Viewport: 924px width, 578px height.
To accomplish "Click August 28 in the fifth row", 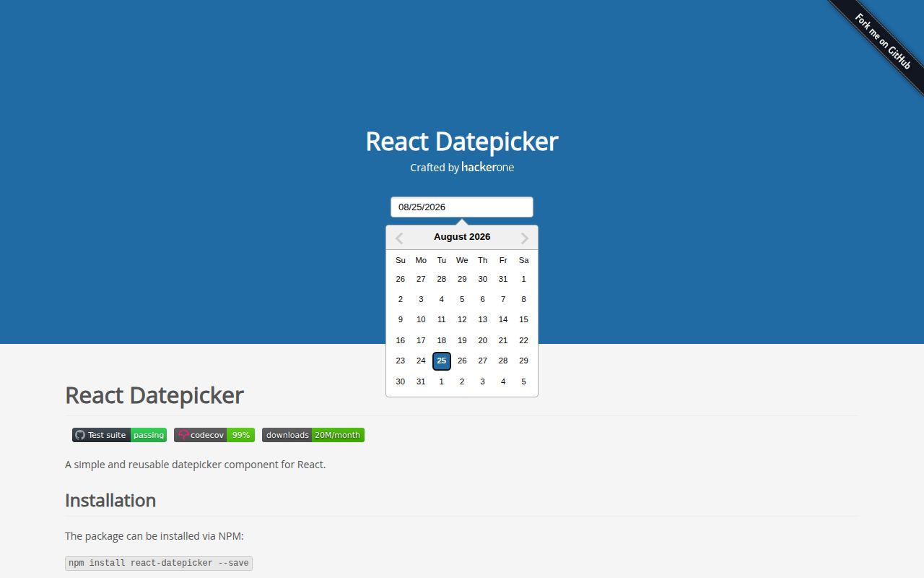I will 503,361.
